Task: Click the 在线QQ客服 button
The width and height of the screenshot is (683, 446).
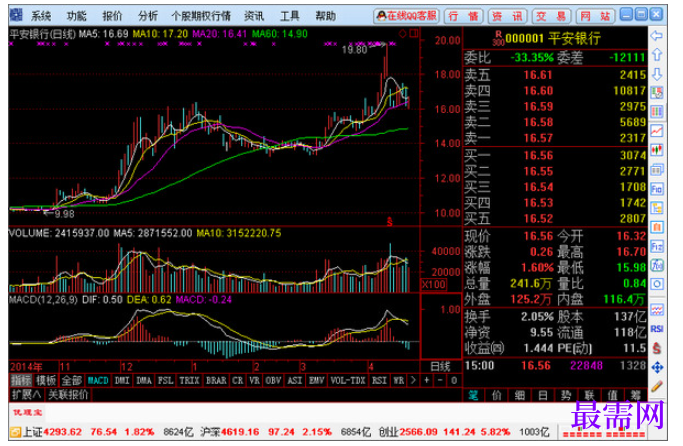Action: click(x=406, y=16)
